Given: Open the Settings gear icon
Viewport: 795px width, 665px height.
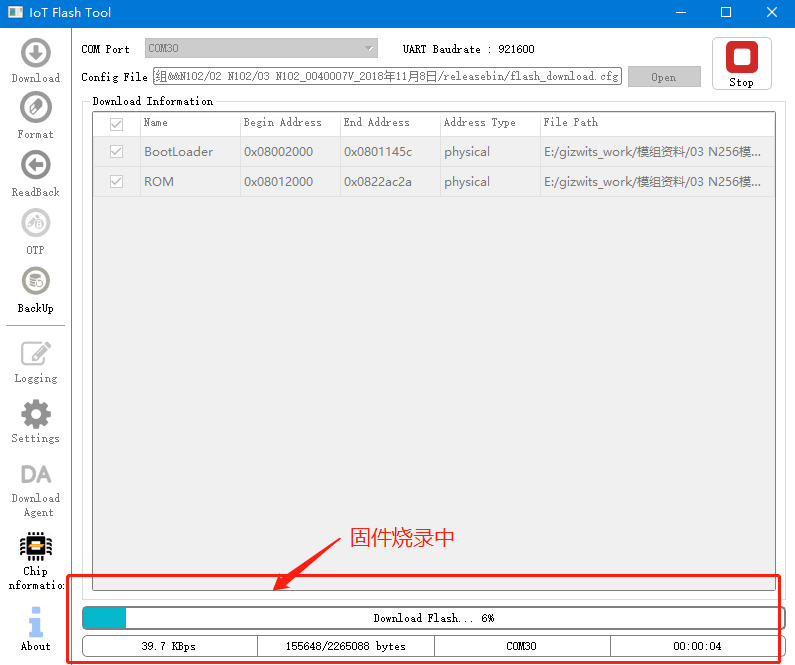Looking at the screenshot, I should [35, 421].
